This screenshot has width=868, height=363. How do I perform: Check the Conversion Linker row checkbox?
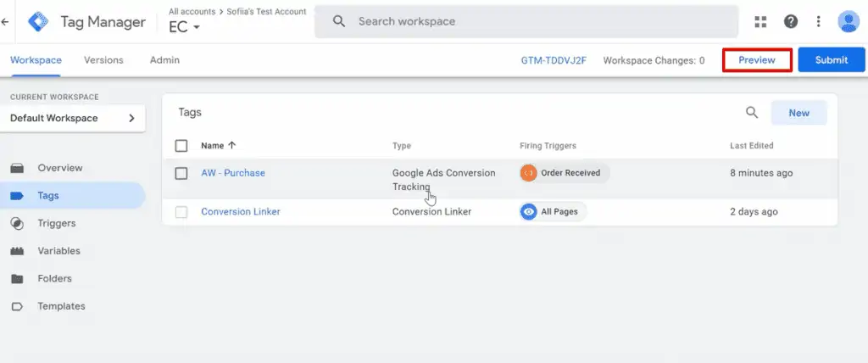point(181,212)
